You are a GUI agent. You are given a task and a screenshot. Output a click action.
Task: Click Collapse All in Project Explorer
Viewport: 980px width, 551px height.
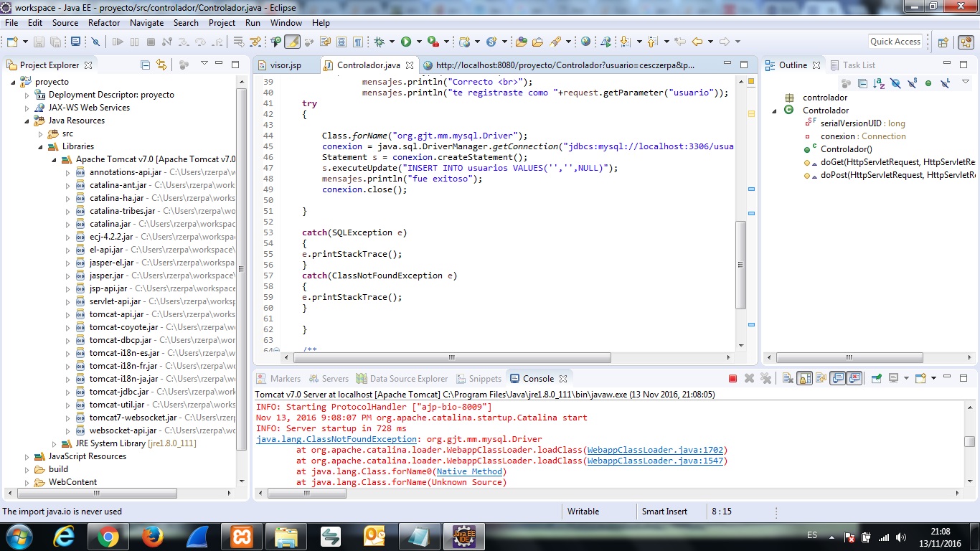pyautogui.click(x=146, y=65)
